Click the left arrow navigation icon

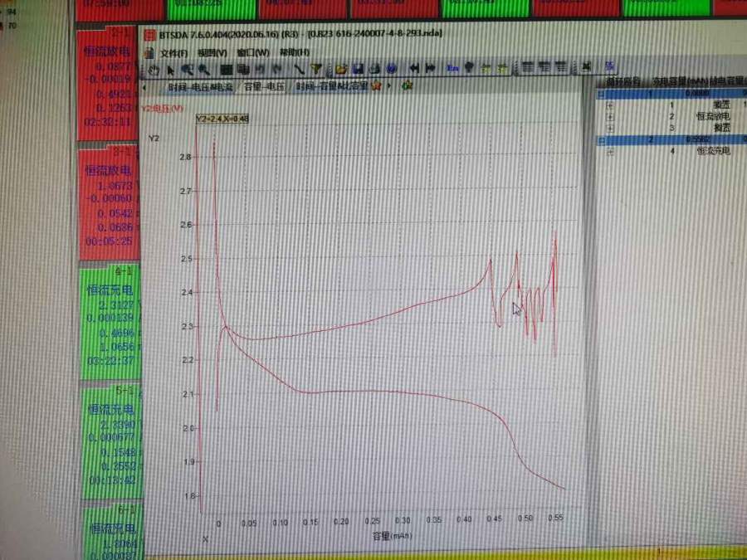pyautogui.click(x=413, y=68)
